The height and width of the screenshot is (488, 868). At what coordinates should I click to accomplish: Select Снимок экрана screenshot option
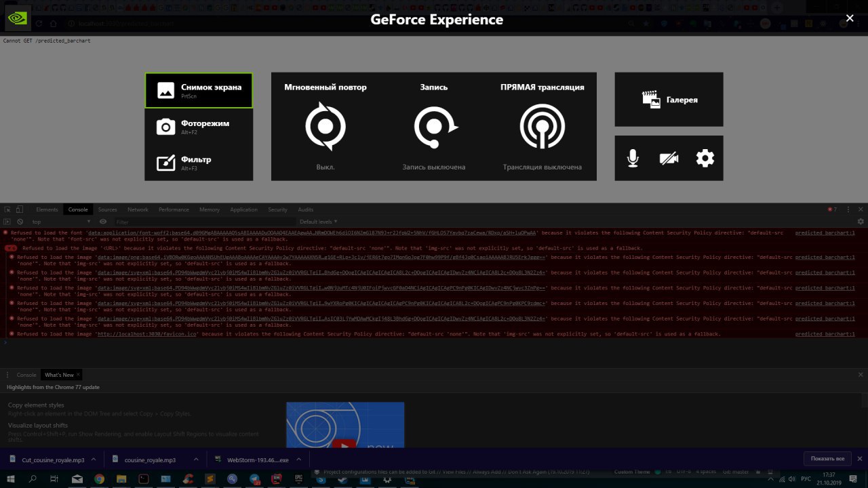(199, 90)
